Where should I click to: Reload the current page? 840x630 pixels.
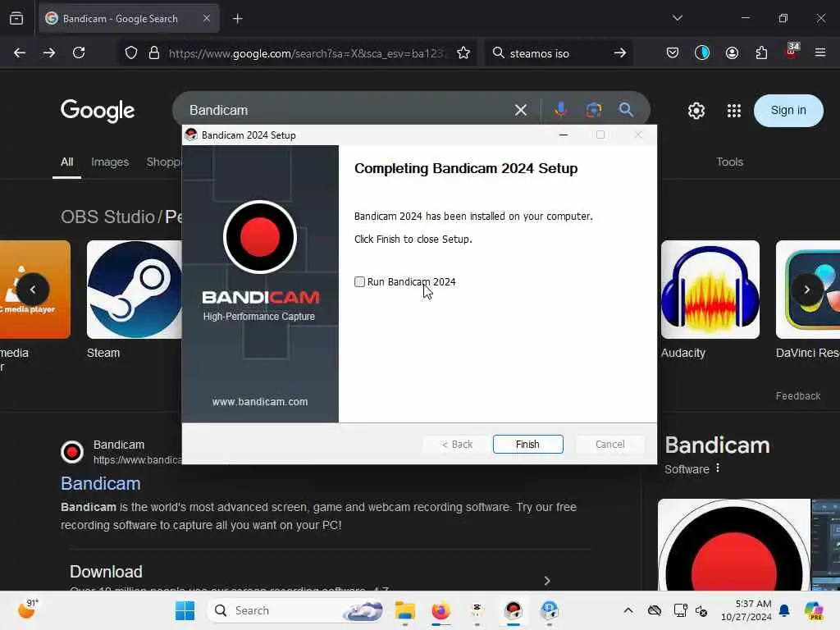[79, 53]
